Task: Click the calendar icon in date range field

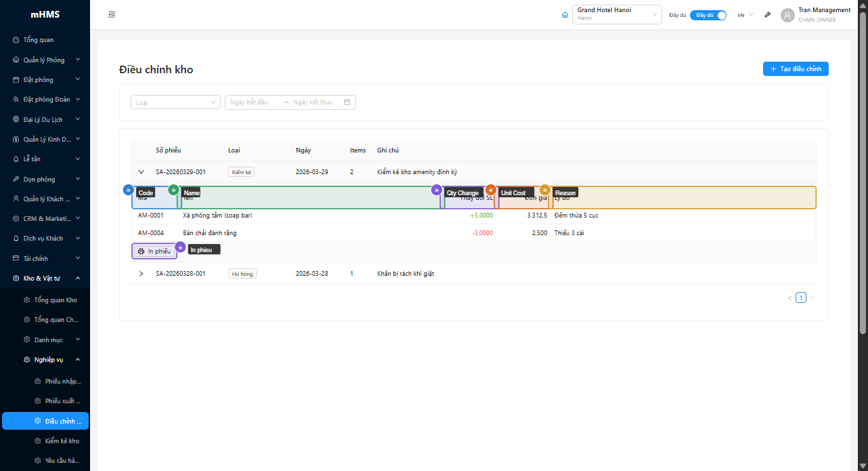Action: click(x=347, y=102)
